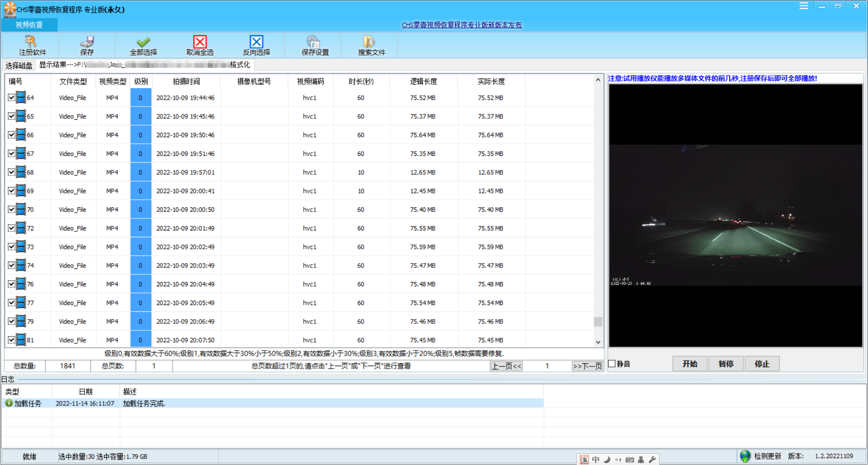Toggle the checkbox for file 77
The image size is (868, 465).
(11, 302)
